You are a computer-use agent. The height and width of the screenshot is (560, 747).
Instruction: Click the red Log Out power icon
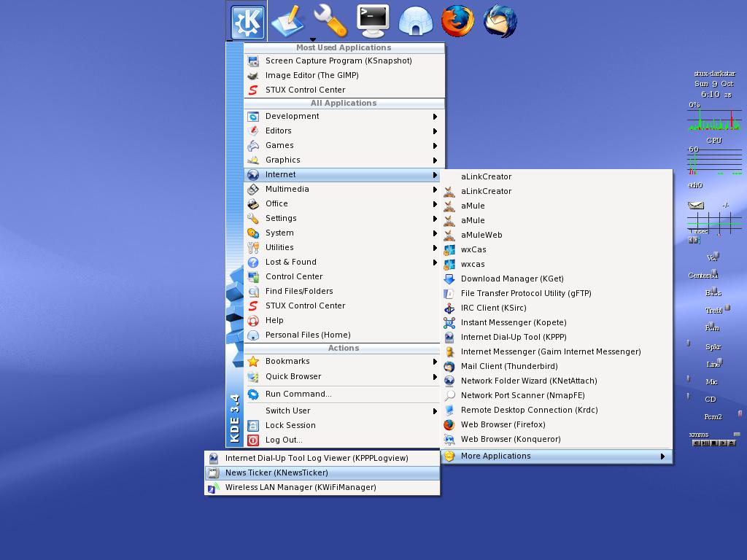pyautogui.click(x=253, y=440)
